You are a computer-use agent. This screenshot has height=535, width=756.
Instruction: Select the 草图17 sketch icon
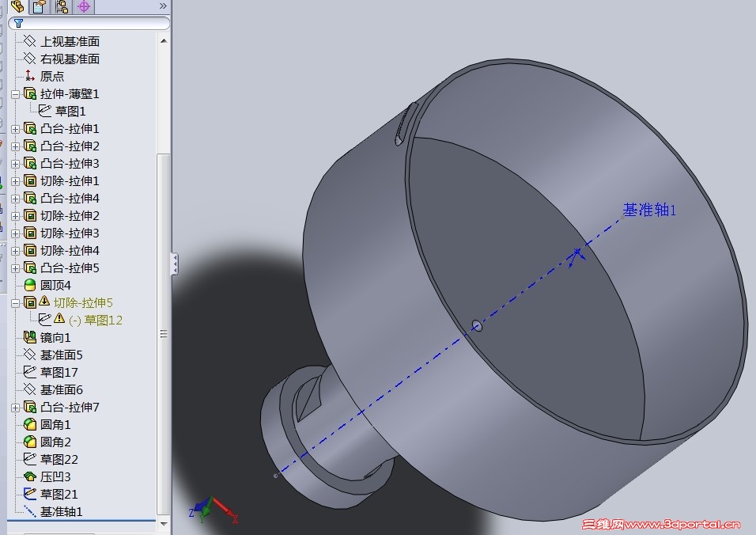30,371
